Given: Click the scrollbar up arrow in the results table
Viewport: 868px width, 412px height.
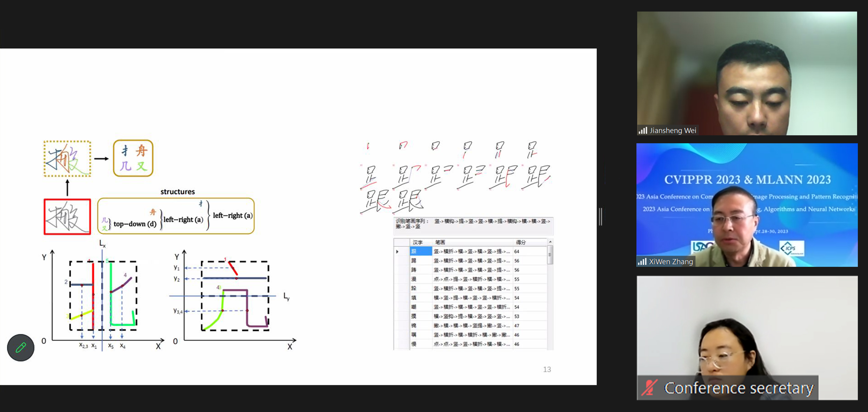Looking at the screenshot, I should 550,242.
